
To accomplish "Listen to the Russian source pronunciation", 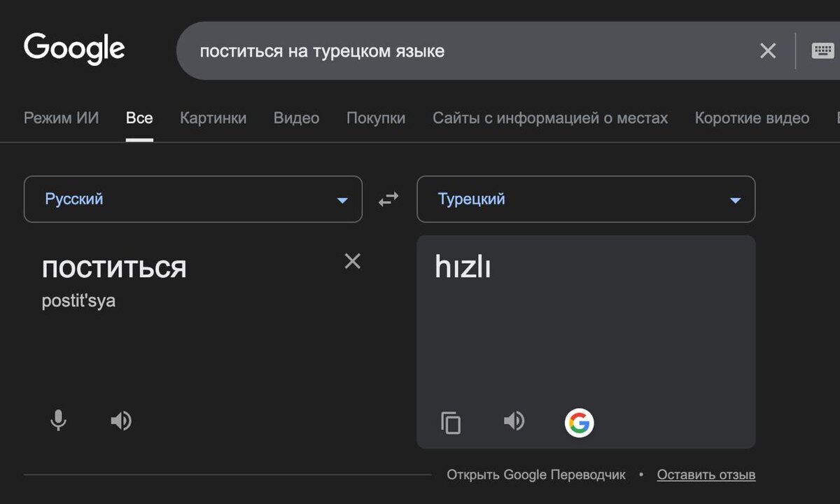I will point(121,421).
